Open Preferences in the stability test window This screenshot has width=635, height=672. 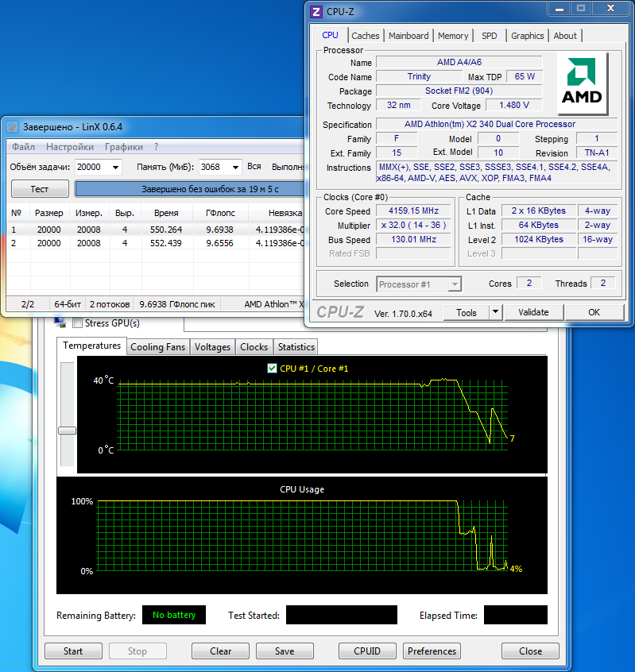tap(432, 651)
